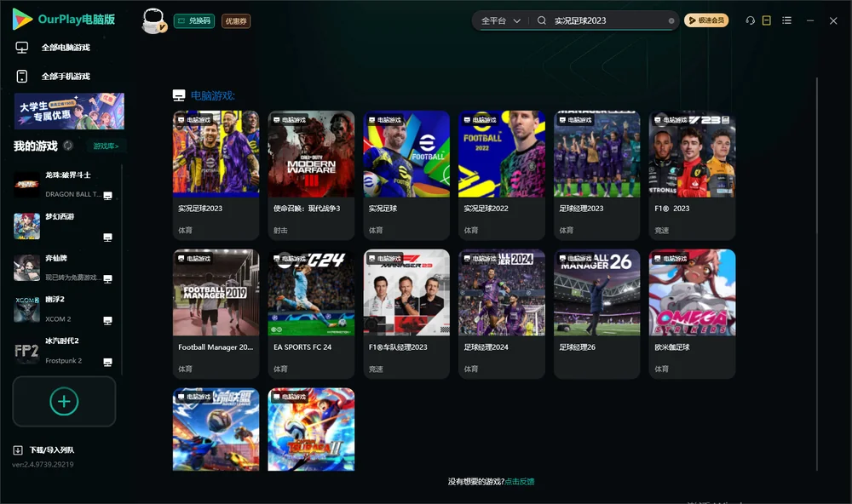Screen dimensions: 852x504
Task: Click PC icon on the DRAGON BALL row
Action: [x=107, y=196]
